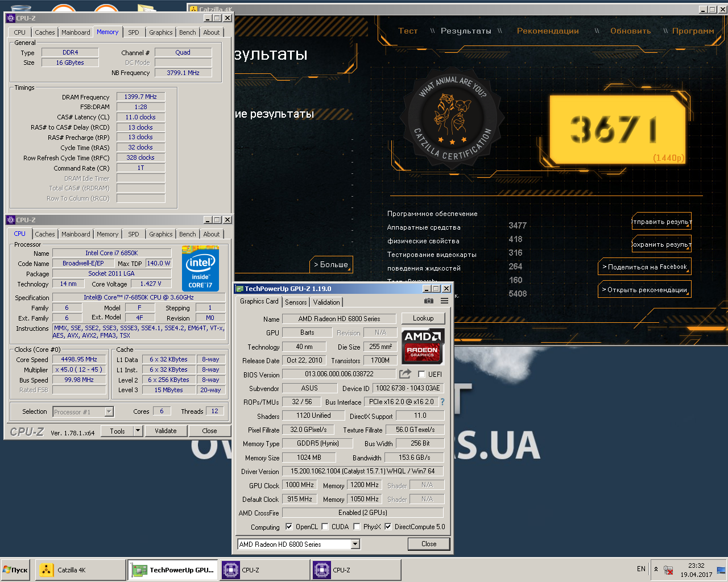Select Sensors tab in GPU-Z
The image size is (728, 582).
[296, 302]
